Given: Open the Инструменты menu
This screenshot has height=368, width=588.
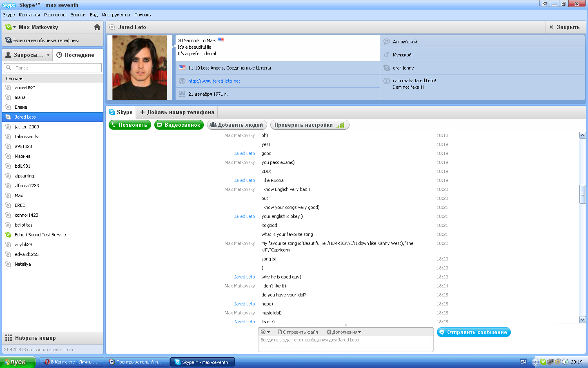Looking at the screenshot, I should click(x=116, y=15).
